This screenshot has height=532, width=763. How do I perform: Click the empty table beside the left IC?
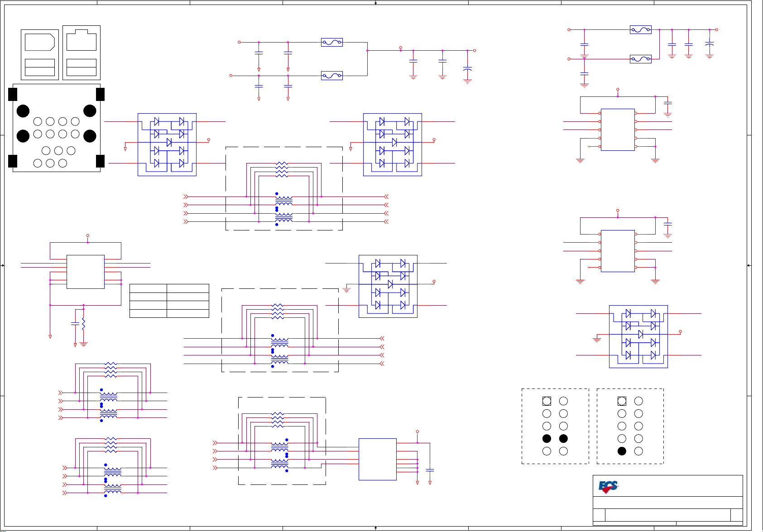point(169,301)
